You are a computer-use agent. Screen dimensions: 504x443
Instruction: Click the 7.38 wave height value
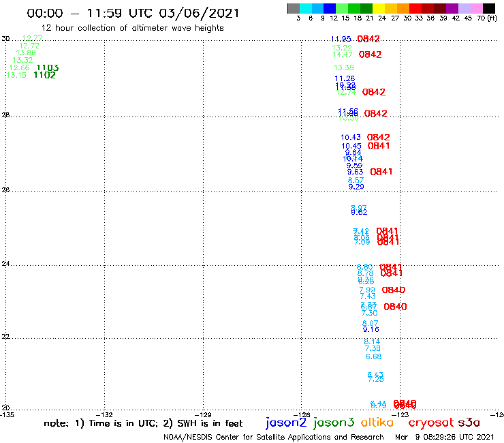point(373,348)
